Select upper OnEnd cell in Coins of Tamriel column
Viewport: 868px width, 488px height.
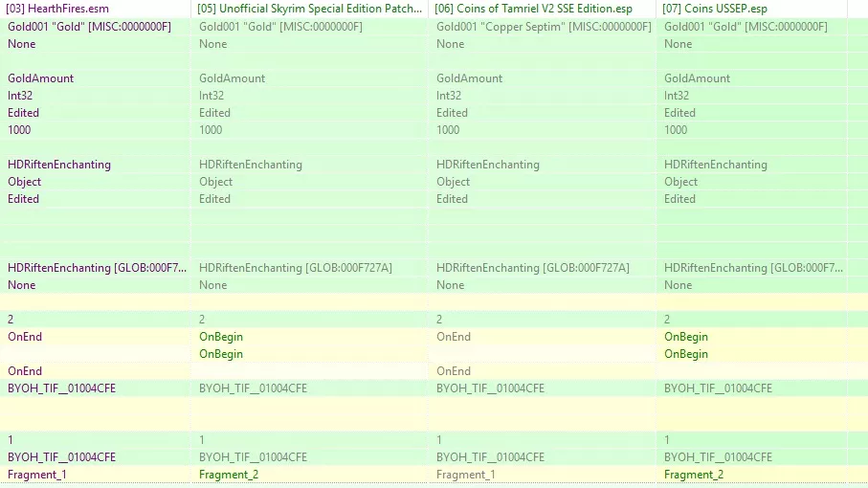tap(454, 337)
